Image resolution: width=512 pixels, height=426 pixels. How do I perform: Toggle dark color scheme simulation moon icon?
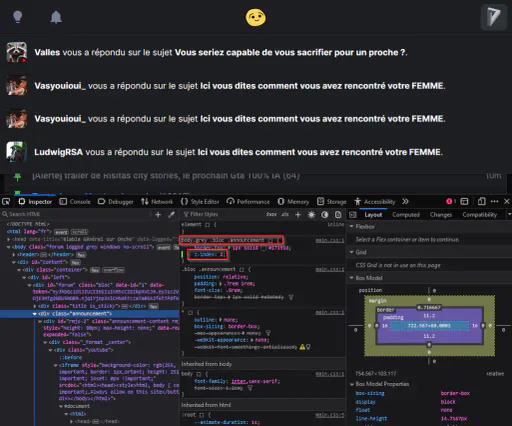click(325, 215)
